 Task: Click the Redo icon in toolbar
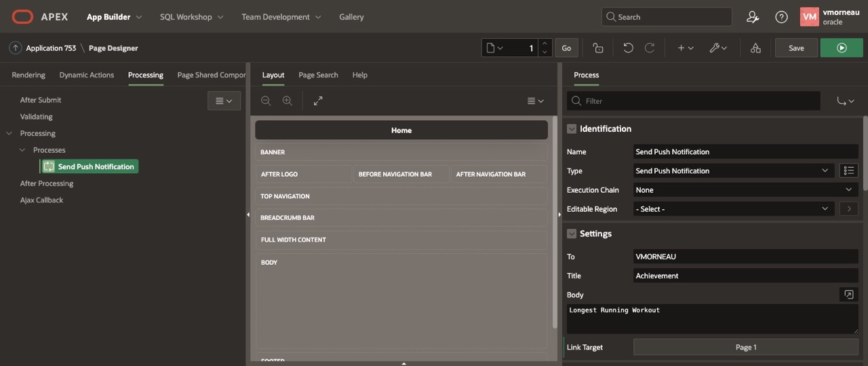coord(650,48)
